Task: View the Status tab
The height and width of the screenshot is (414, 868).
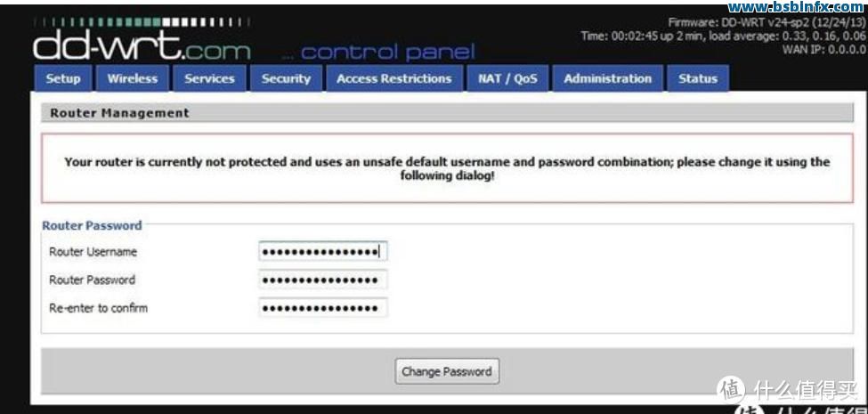Action: point(697,78)
